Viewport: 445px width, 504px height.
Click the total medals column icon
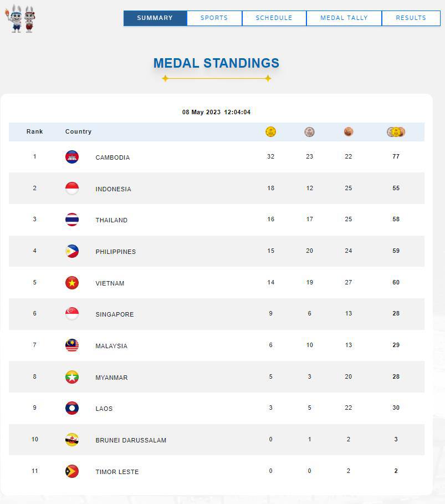[x=396, y=132]
